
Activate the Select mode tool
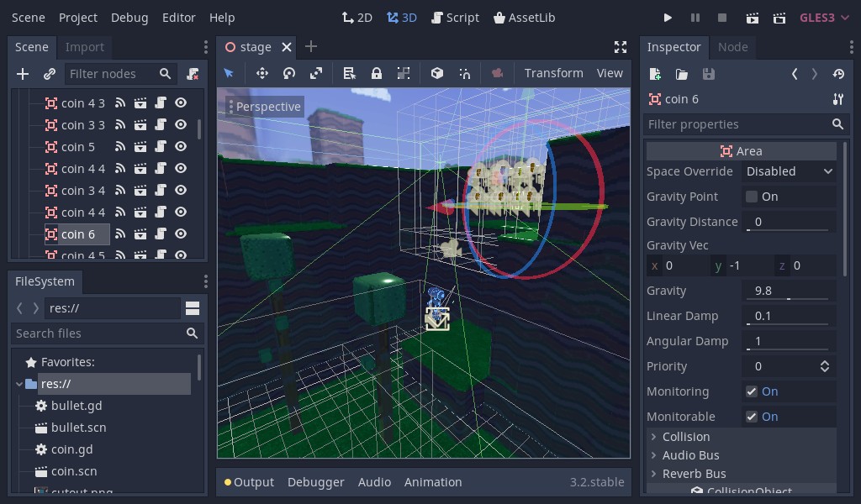click(229, 73)
